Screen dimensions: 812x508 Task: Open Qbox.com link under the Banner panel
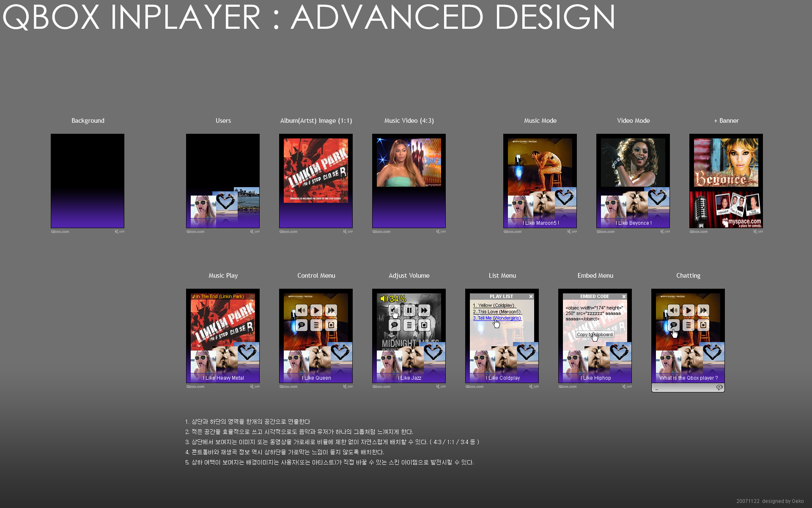(x=699, y=232)
